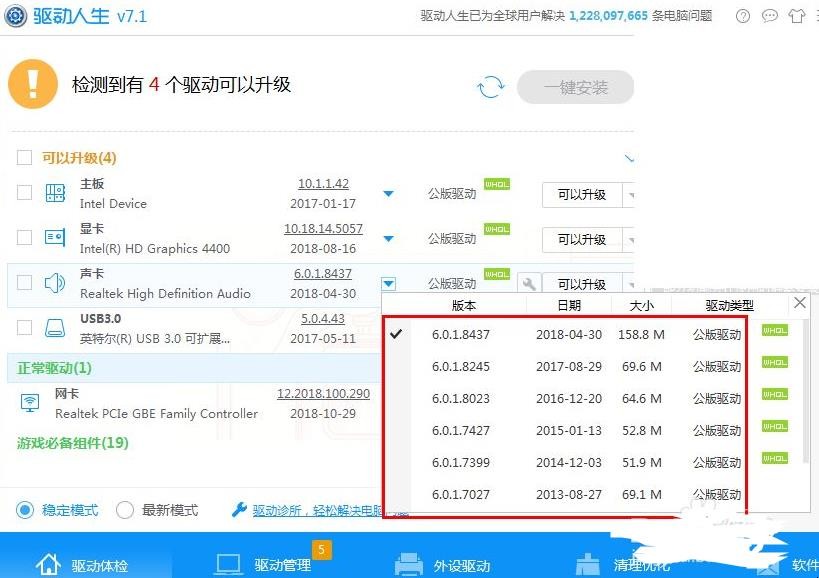The height and width of the screenshot is (578, 819).
Task: Collapse 声卡 version dropdown arrow
Action: click(x=389, y=284)
